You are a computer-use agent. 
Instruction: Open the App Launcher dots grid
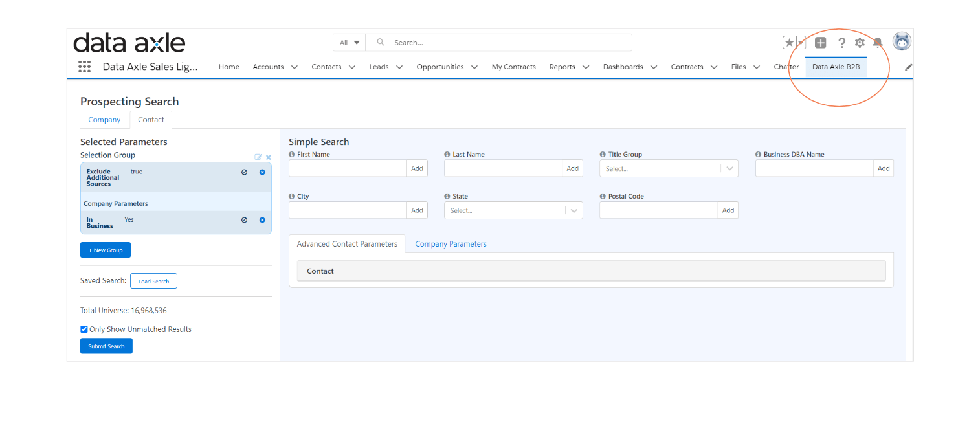click(84, 67)
